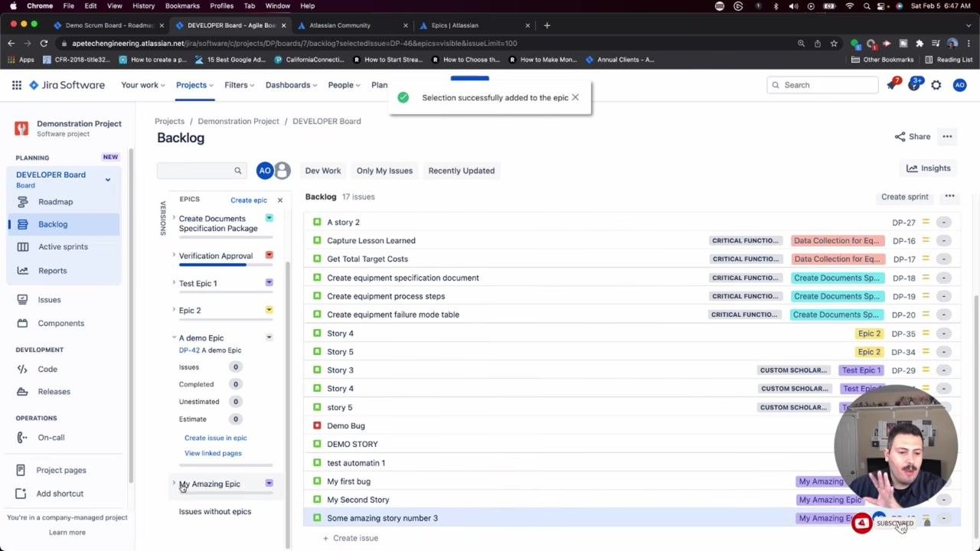Open Issues in sidebar
The image size is (980, 551).
49,299
